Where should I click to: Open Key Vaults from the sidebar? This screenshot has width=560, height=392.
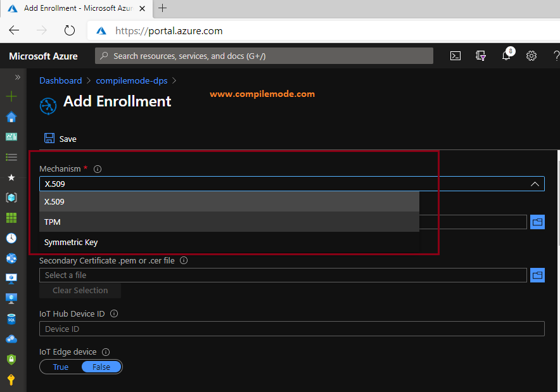pos(12,381)
